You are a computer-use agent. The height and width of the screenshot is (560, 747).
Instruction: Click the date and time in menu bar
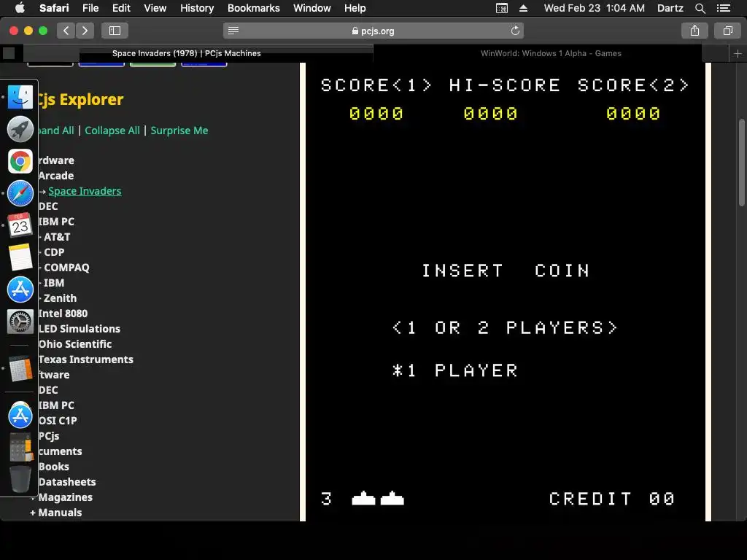594,8
